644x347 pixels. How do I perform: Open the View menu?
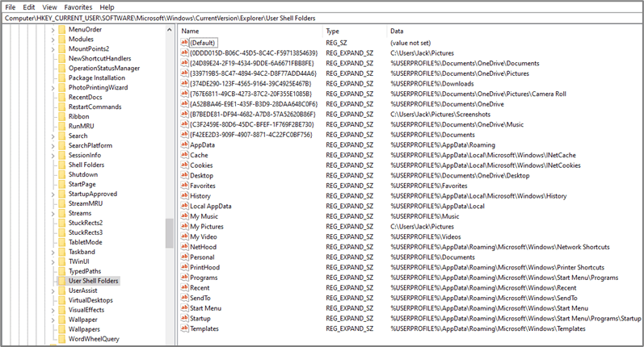click(49, 7)
